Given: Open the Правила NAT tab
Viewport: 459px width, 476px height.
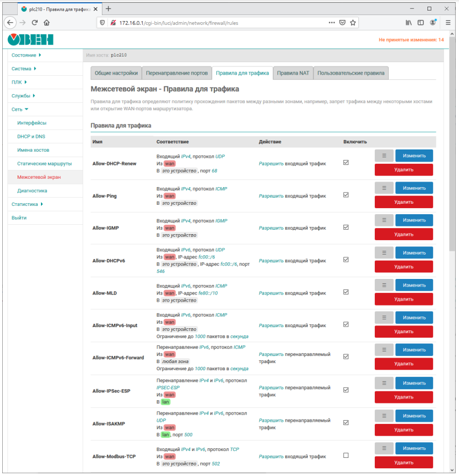Looking at the screenshot, I should (293, 73).
